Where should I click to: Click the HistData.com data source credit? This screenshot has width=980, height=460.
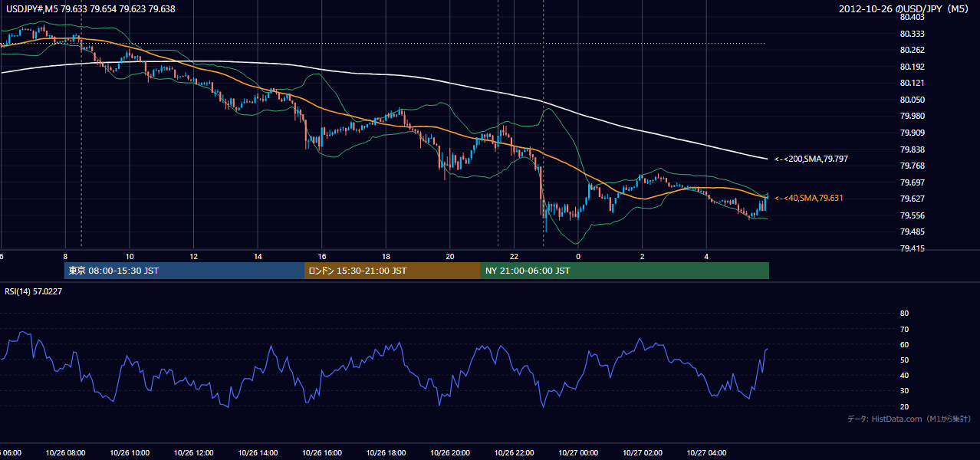[909, 419]
